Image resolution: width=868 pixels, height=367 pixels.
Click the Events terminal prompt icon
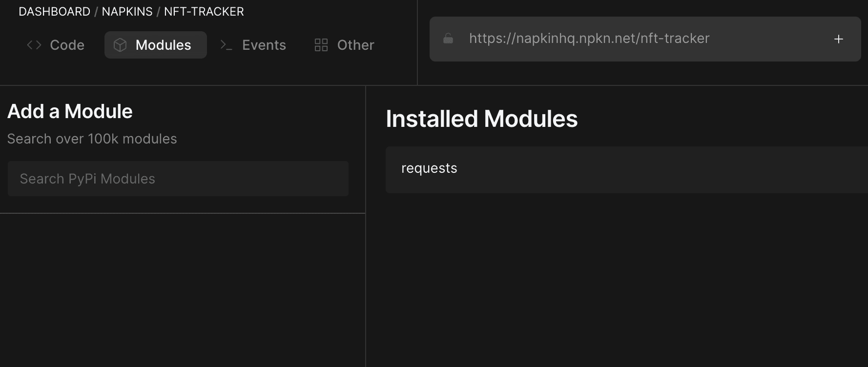[x=226, y=45]
